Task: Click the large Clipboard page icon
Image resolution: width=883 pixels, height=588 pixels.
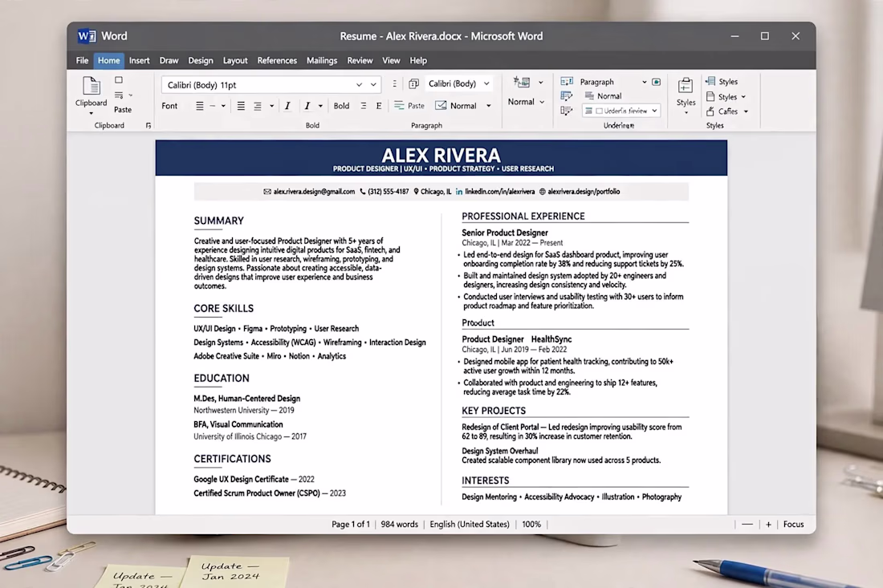Action: (92, 86)
